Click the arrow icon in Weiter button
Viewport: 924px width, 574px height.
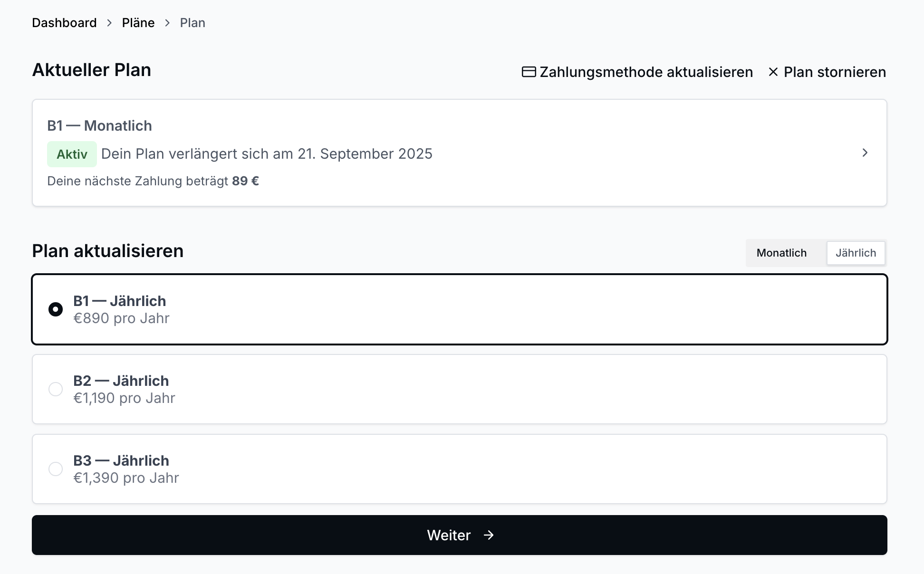click(x=489, y=535)
